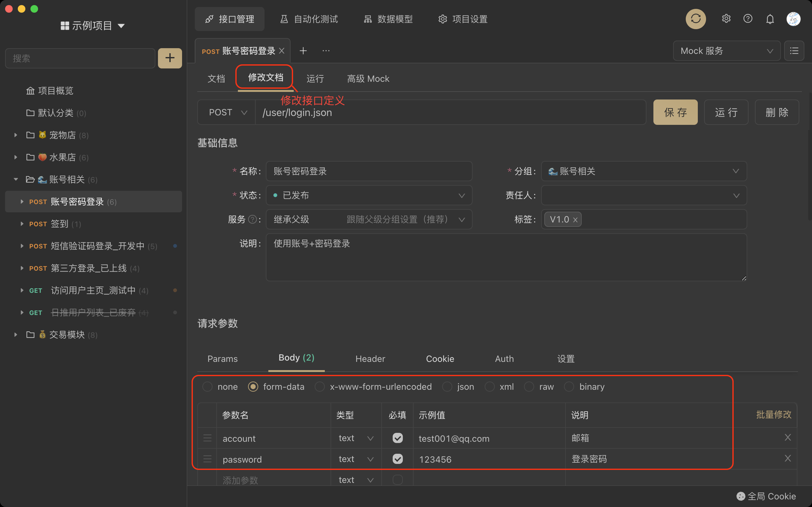This screenshot has width=812, height=507.
Task: Select x-www-form-urlencoded radio option
Action: (x=320, y=387)
